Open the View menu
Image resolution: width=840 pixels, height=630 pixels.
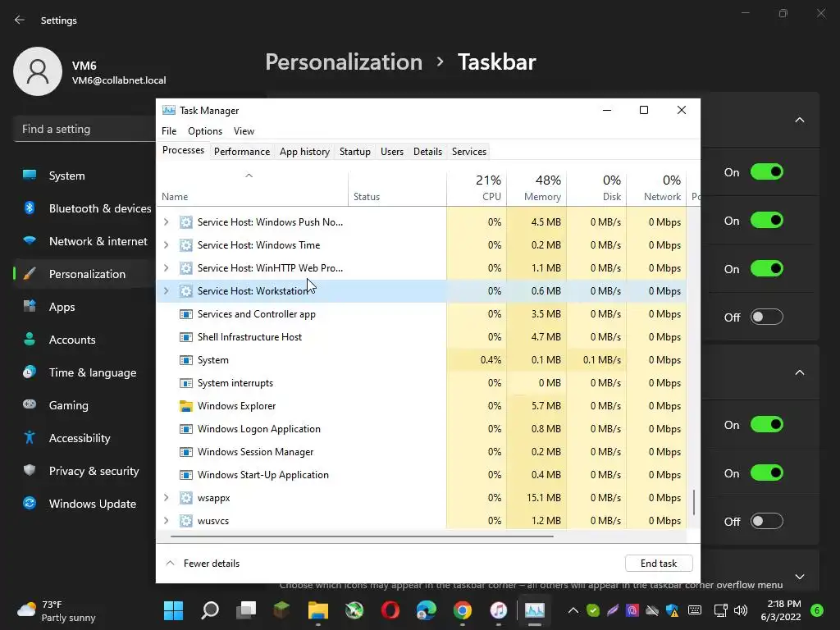244,131
